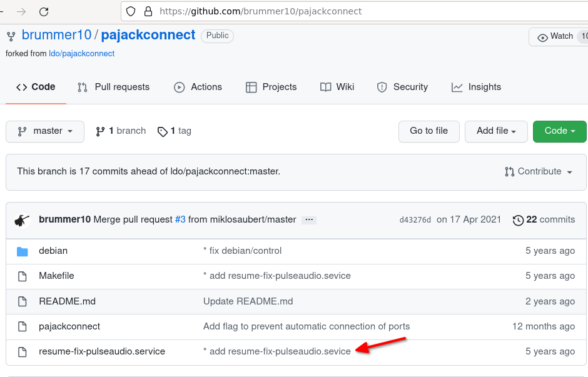Go forward with the browser forward arrow

tap(21, 12)
